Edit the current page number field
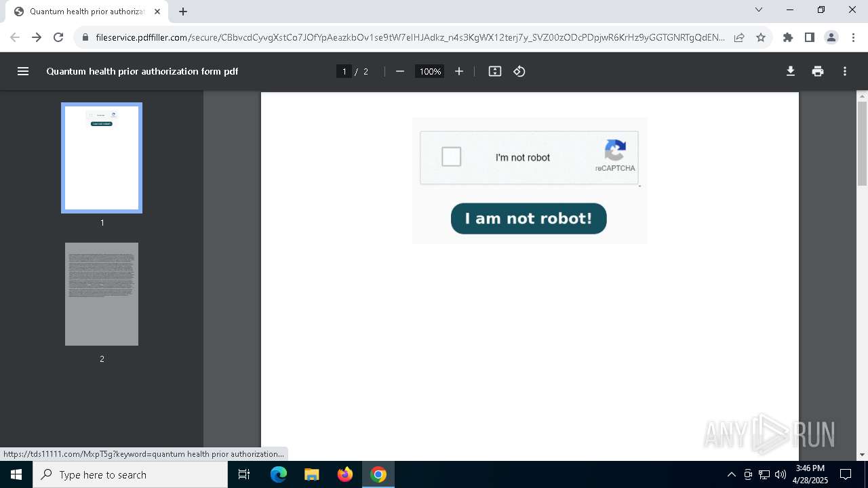This screenshot has width=868, height=488. point(344,71)
